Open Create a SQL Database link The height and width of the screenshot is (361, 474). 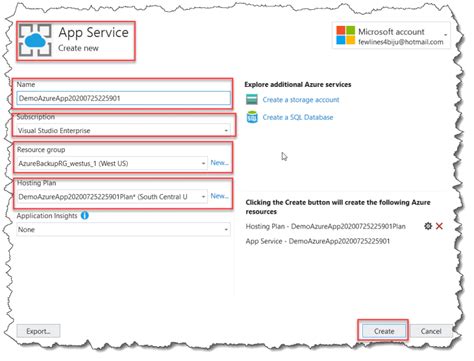tap(298, 117)
